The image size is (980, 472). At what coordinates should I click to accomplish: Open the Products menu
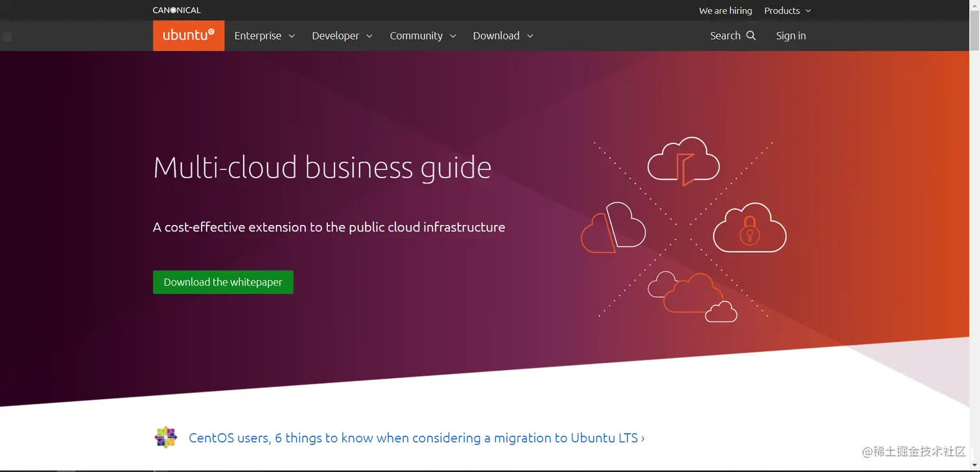tap(787, 10)
